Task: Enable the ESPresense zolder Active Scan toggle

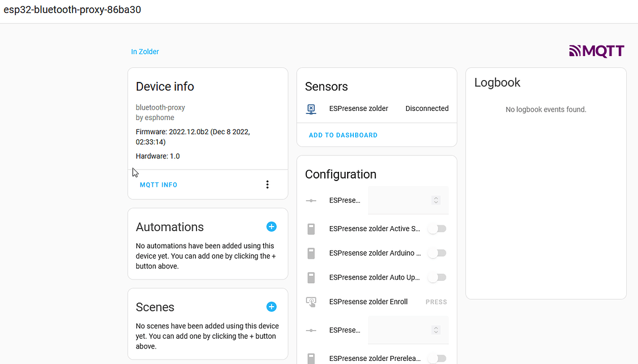Action: point(437,229)
